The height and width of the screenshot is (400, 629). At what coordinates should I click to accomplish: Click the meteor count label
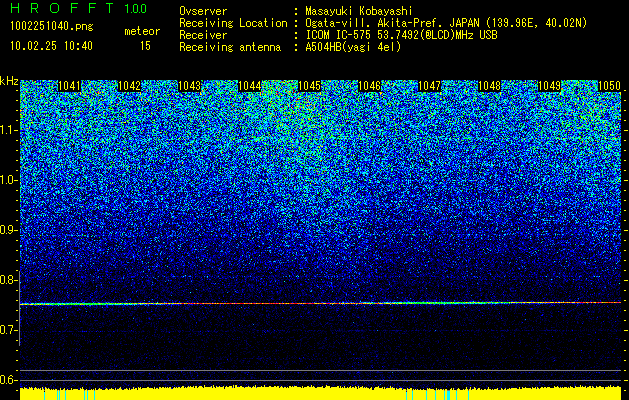[142, 31]
